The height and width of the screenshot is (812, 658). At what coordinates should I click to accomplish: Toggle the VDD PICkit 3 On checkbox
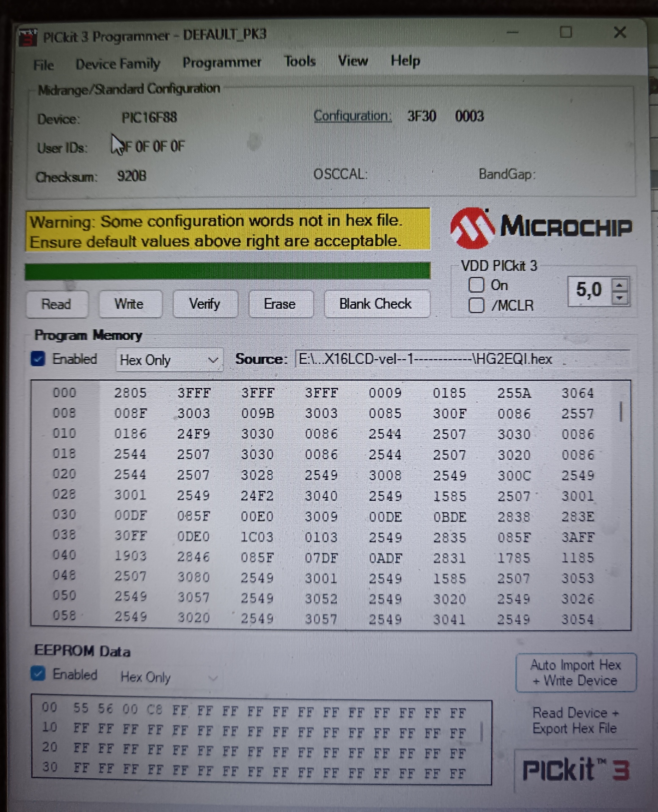click(x=476, y=285)
